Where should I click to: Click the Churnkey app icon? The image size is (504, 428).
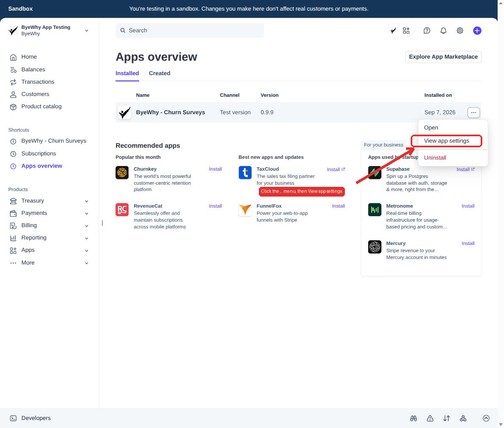[122, 172]
